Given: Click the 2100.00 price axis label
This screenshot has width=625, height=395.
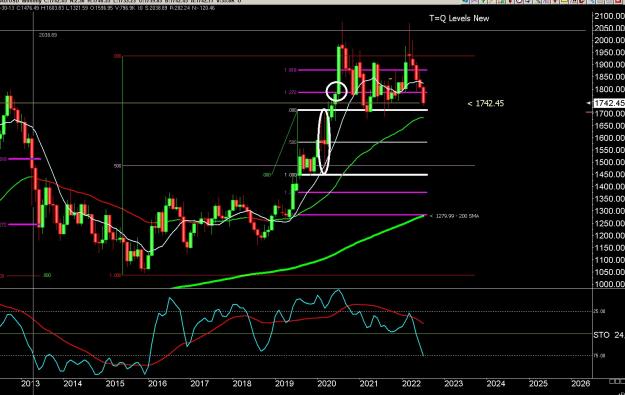Looking at the screenshot, I should [x=609, y=16].
